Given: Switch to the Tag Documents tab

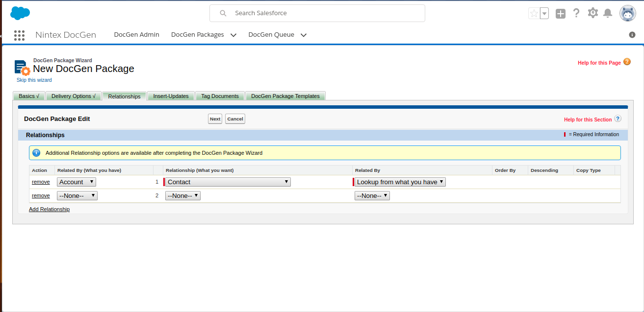Looking at the screenshot, I should coord(220,96).
